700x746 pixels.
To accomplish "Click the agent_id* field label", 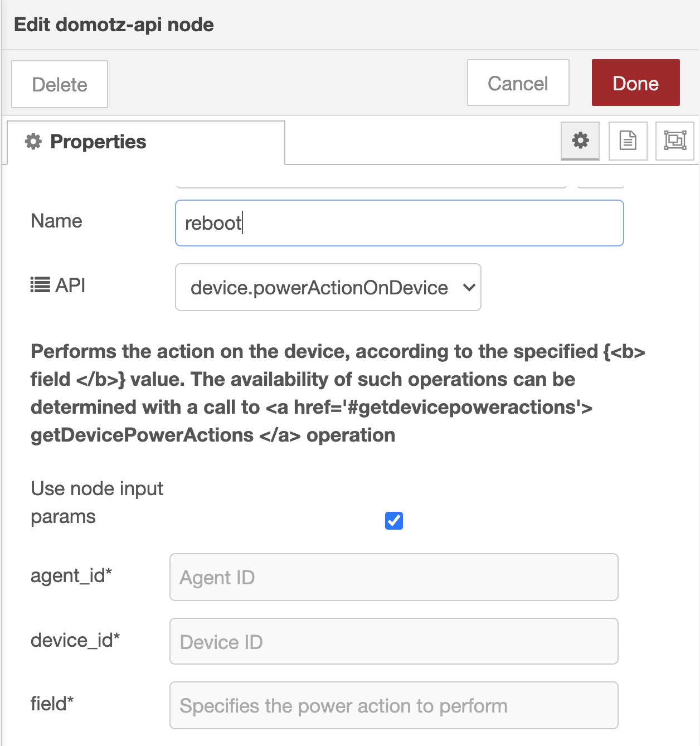I will [71, 575].
